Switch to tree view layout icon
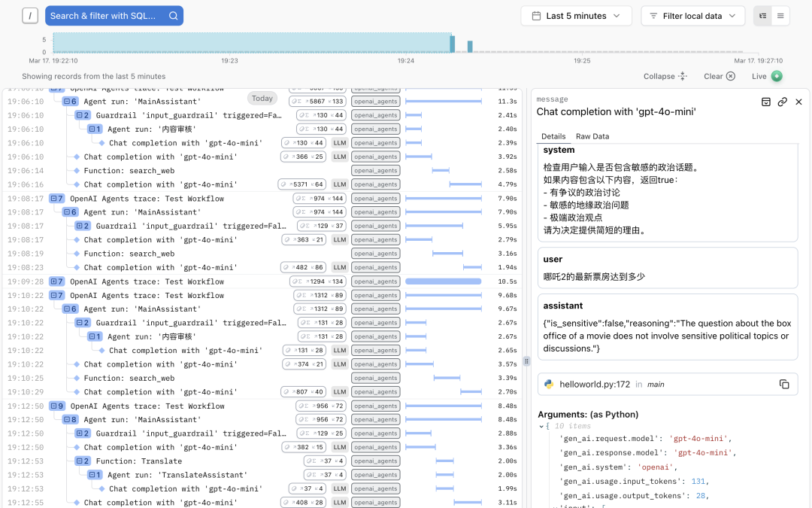The height and width of the screenshot is (508, 812). click(763, 16)
